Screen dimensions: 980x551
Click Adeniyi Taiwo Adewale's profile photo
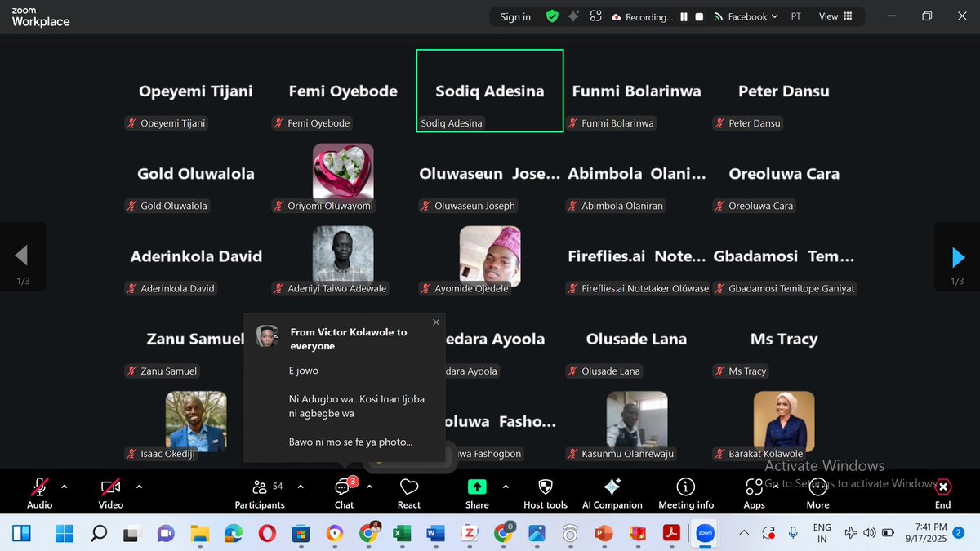[343, 254]
